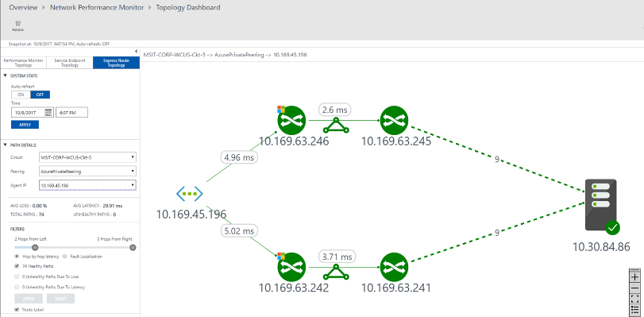Click the path title MSIT-CORP-WCUS-Ckt-5 header
Screen dimensions: 644x317
click(225, 55)
